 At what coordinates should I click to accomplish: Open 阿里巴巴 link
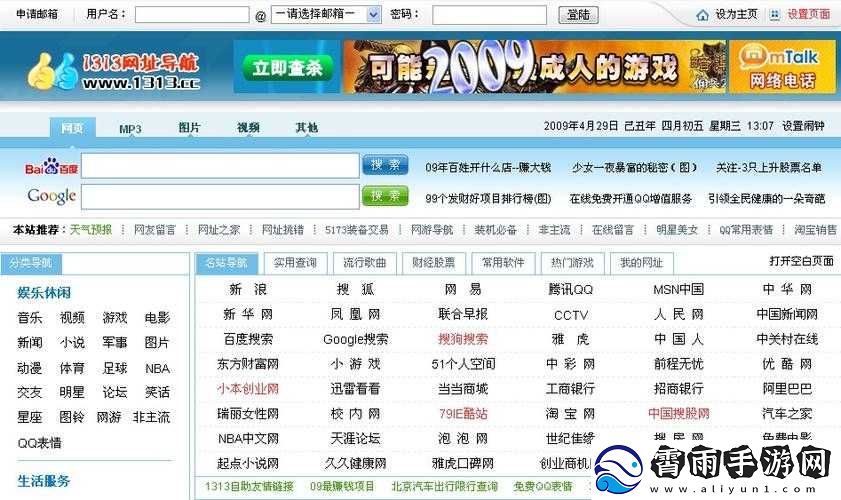[787, 389]
